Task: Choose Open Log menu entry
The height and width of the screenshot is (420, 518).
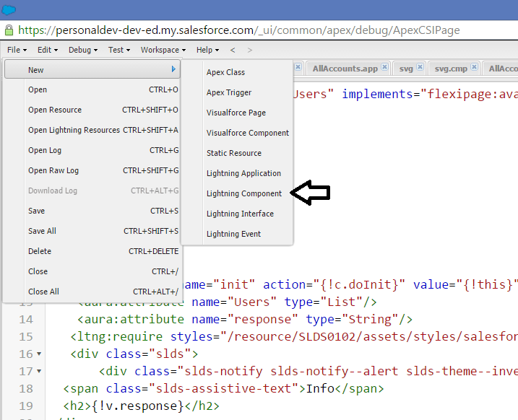Action: [92, 150]
